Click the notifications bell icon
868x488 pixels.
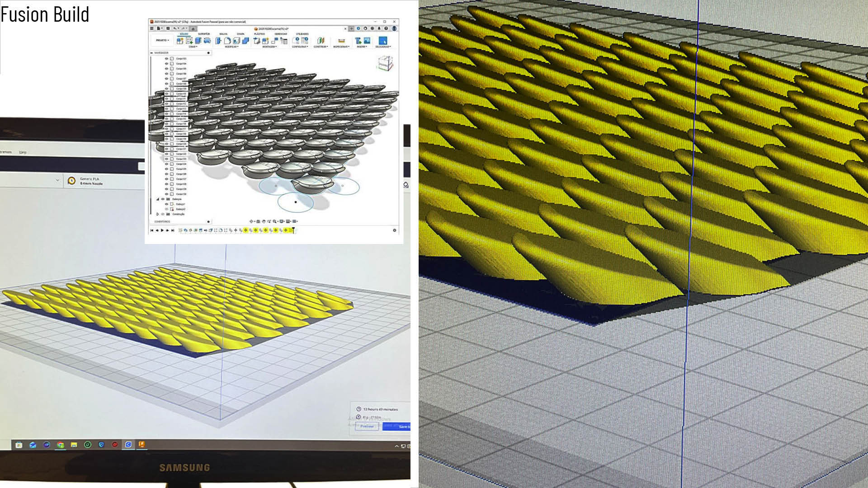coord(379,28)
